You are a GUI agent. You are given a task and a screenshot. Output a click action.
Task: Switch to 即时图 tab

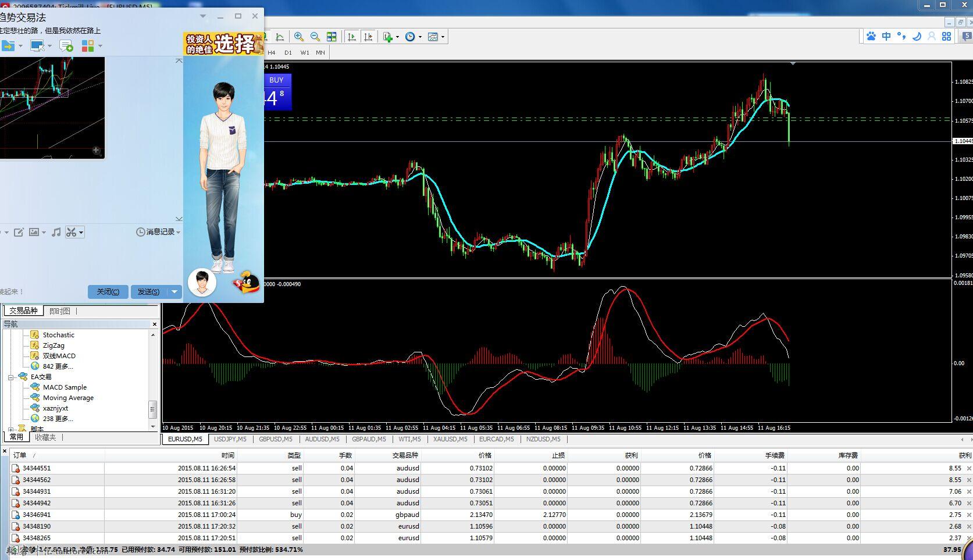60,311
